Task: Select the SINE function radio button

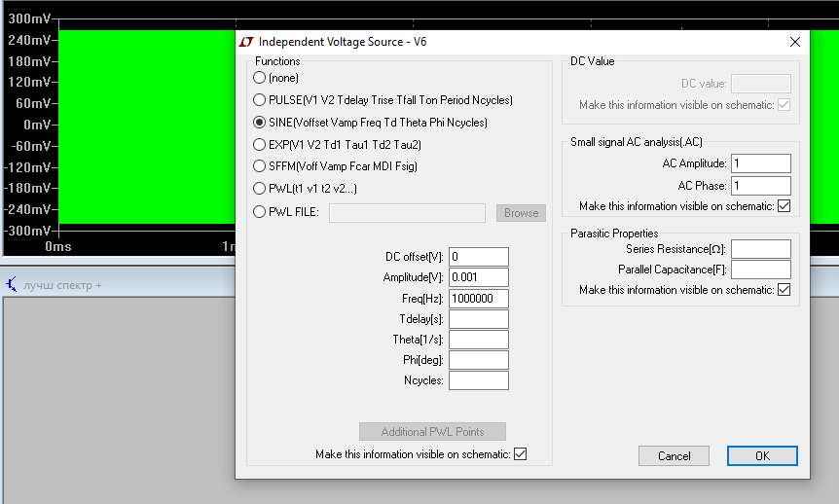Action: tap(260, 123)
